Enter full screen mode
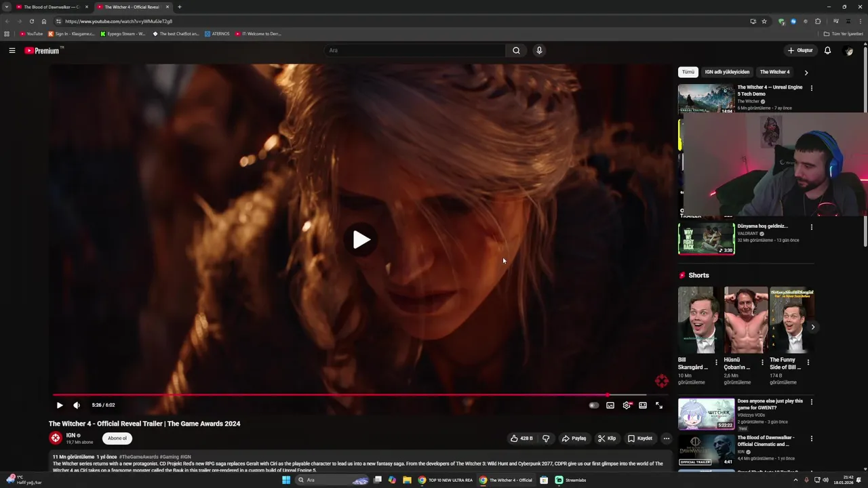This screenshot has height=488, width=868. (x=659, y=405)
